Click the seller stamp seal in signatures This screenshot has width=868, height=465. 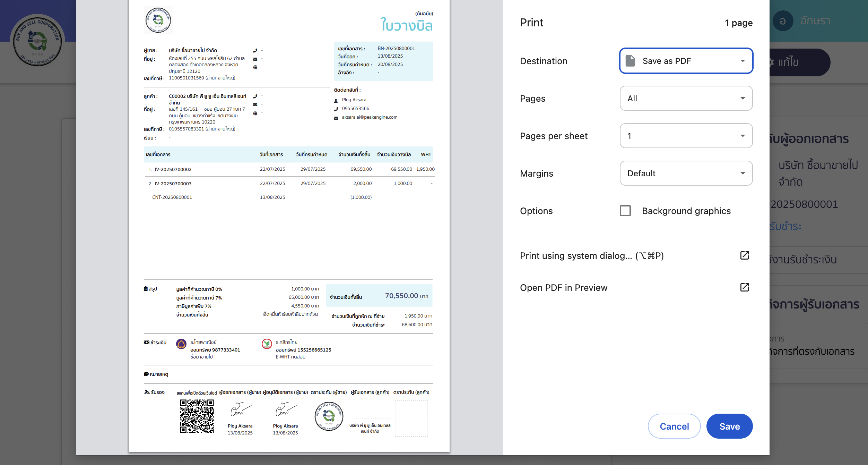pyautogui.click(x=329, y=416)
